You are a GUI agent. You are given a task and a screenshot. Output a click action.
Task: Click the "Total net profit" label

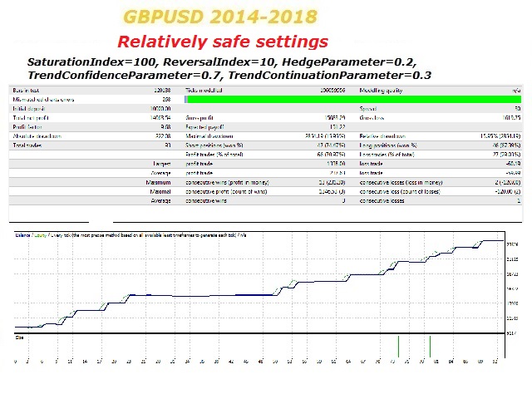(31, 118)
